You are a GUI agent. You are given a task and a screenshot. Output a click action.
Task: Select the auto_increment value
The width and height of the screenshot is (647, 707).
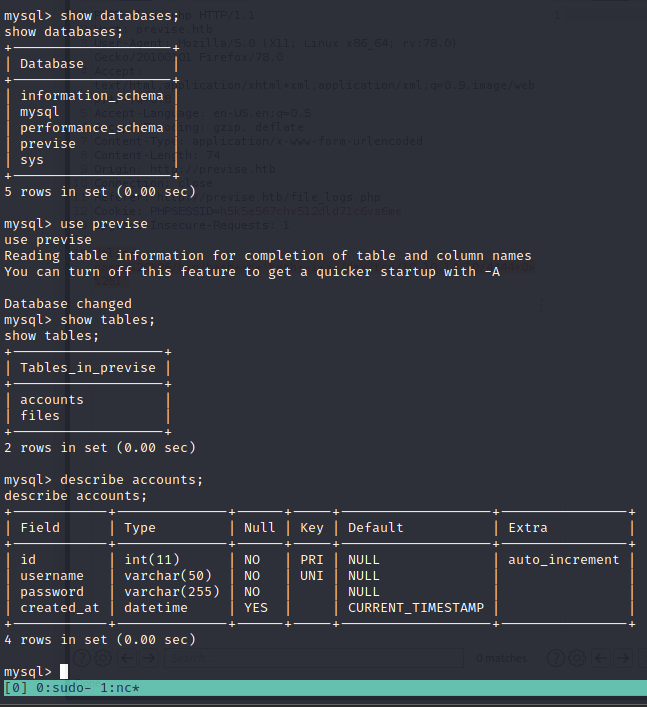pos(564,560)
